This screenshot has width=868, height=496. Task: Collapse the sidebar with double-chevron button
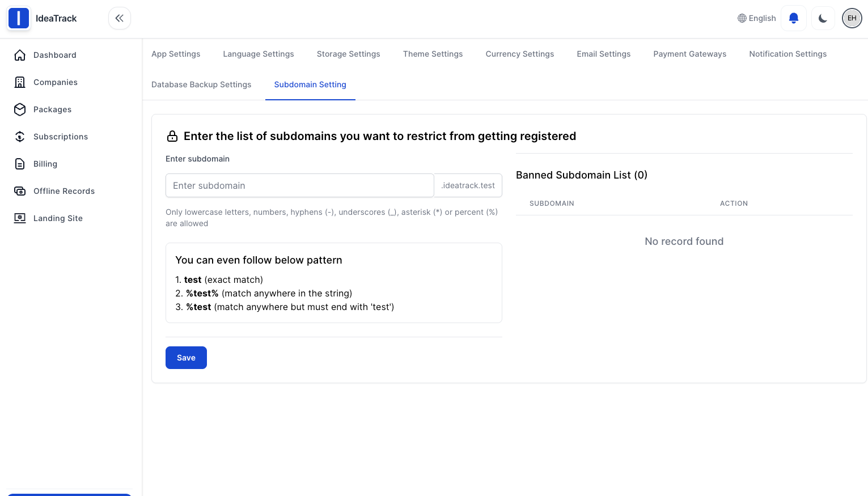pyautogui.click(x=120, y=18)
